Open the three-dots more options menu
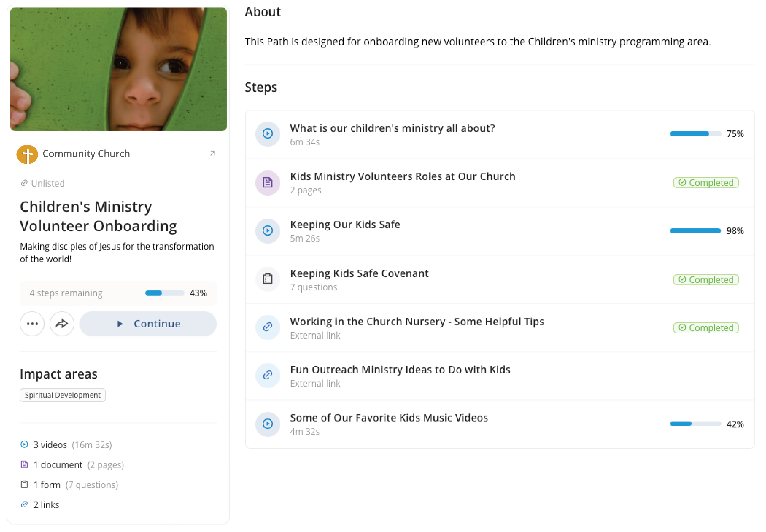The image size is (766, 532). click(x=32, y=324)
